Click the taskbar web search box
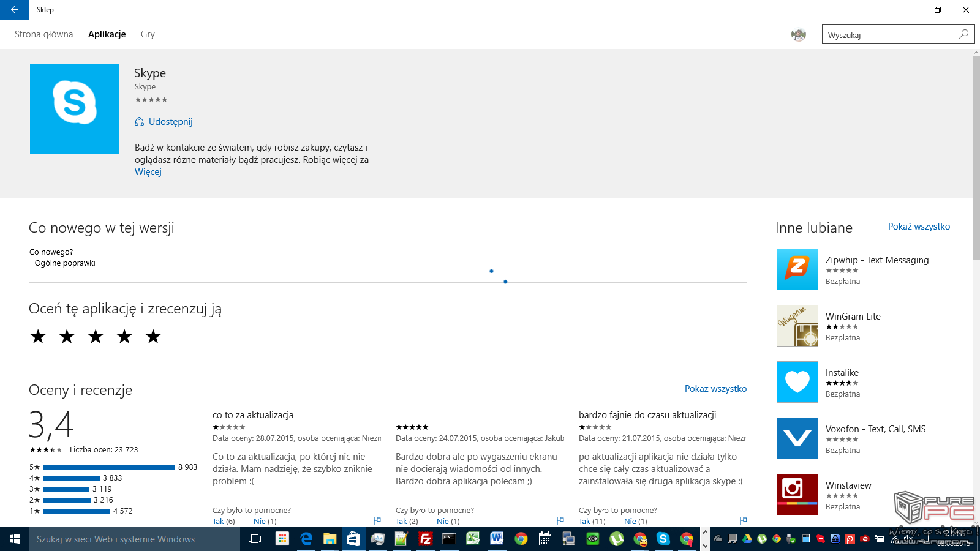Viewport: 980px width, 551px height. point(135,539)
